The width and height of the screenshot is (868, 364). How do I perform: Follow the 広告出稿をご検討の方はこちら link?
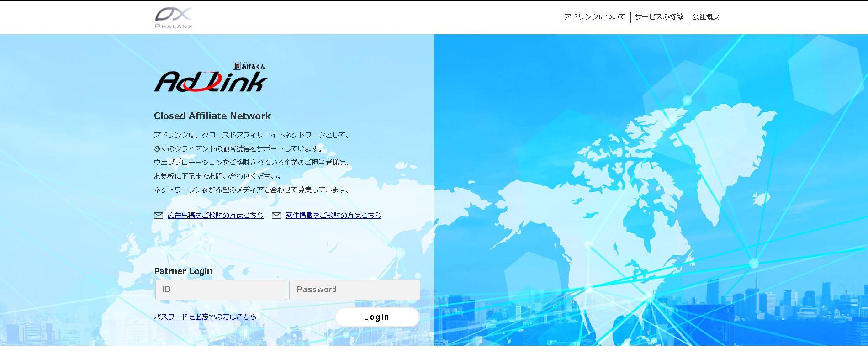coord(215,215)
